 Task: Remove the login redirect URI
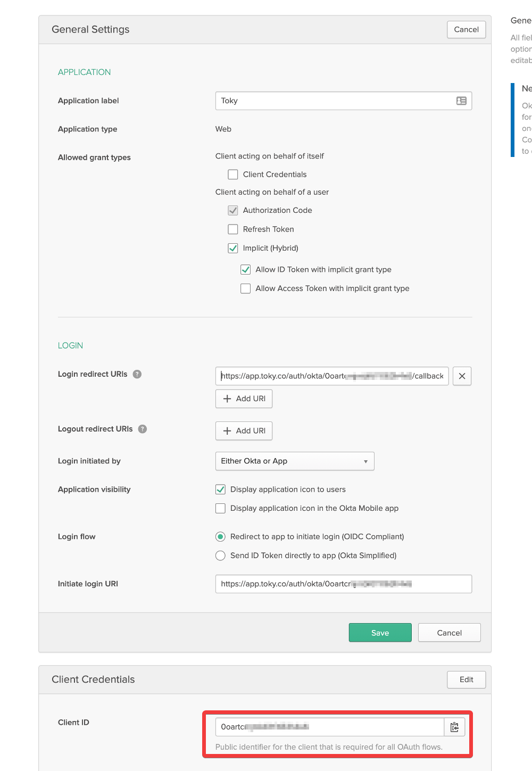pos(462,376)
